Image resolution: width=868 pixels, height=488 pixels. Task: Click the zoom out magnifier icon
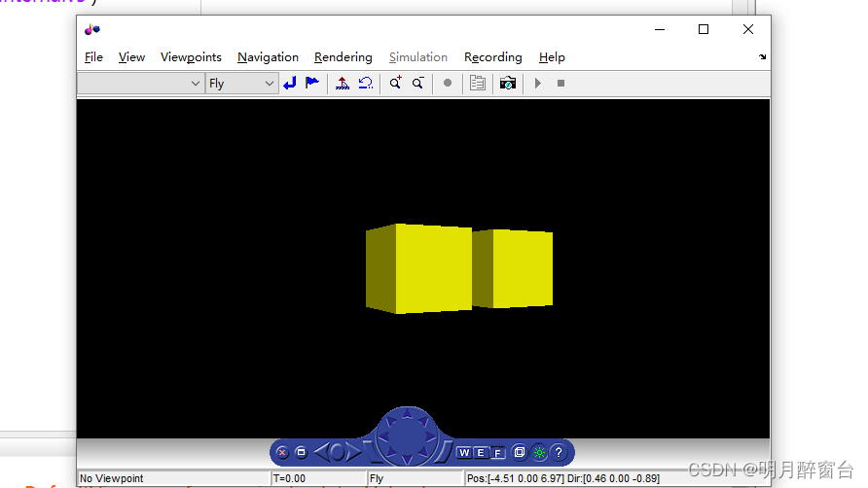point(418,83)
